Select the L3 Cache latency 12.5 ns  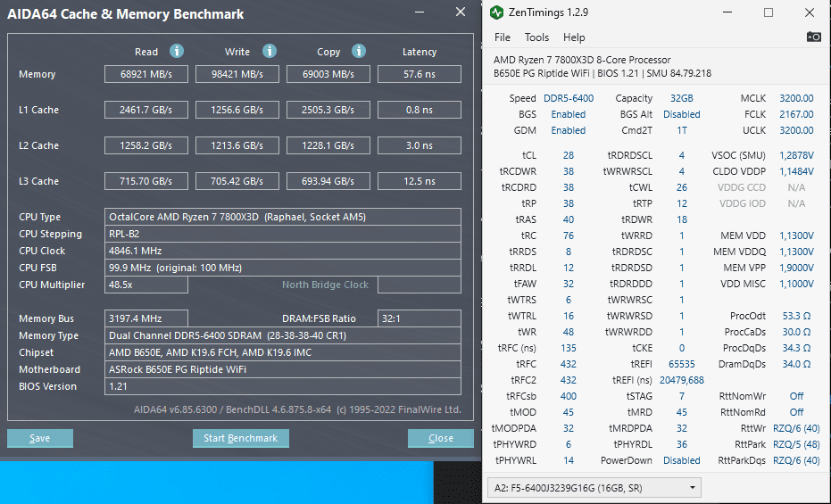[x=420, y=181]
